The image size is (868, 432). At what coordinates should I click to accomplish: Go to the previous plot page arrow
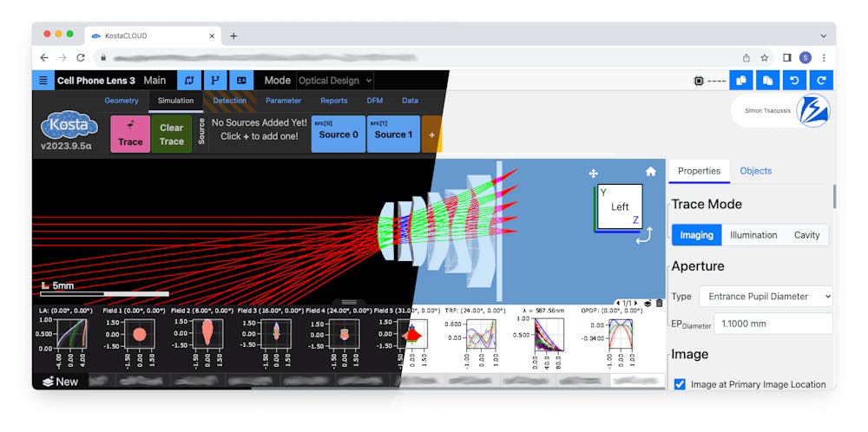[x=618, y=303]
